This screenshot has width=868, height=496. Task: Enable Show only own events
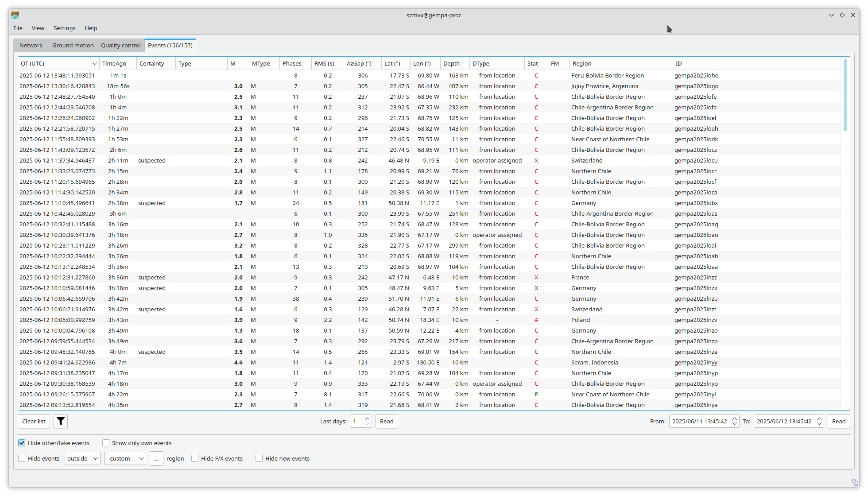click(x=106, y=443)
